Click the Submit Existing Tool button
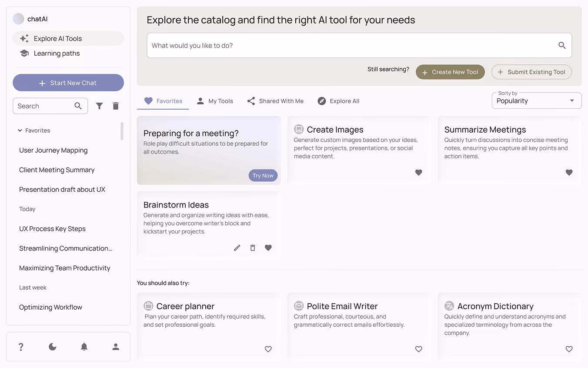Viewport: 588px width, 368px height. pos(531,72)
